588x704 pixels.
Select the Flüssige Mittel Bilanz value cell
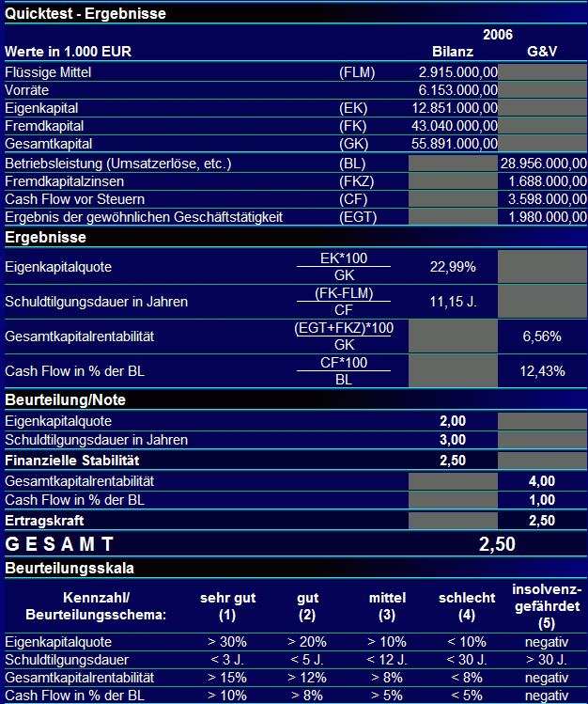point(453,72)
